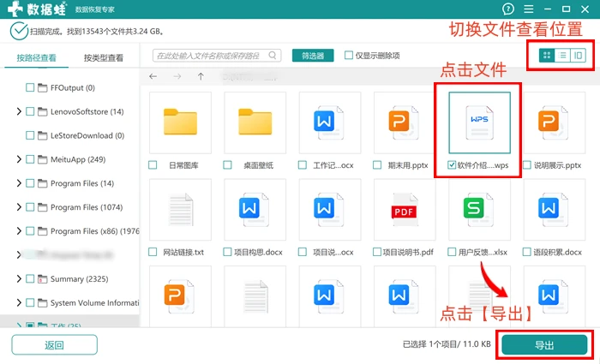
Task: Switch to 按类型查看 tab
Action: click(104, 57)
